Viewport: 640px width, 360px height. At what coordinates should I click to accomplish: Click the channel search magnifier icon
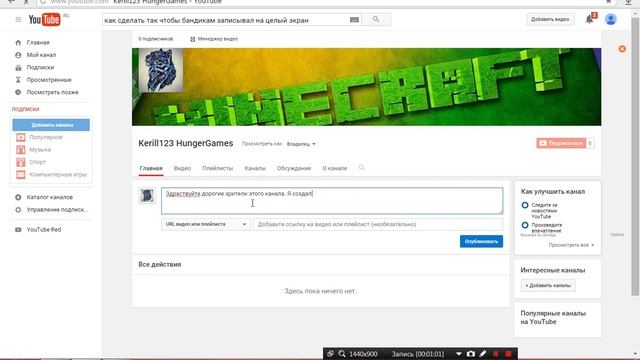[x=361, y=168]
